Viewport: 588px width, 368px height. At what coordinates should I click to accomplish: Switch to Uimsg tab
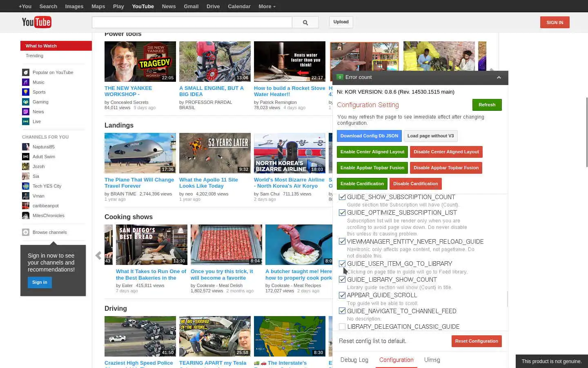[x=432, y=360]
